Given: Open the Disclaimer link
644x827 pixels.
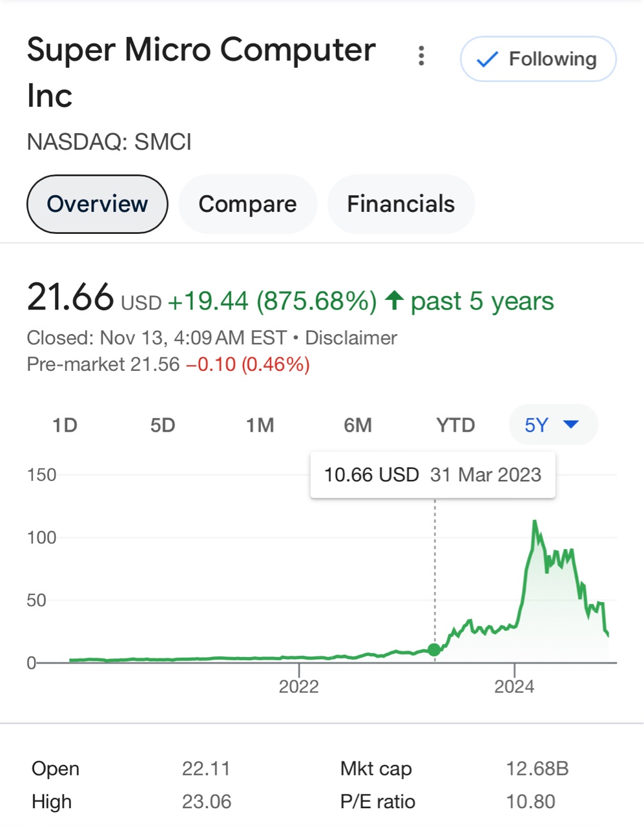Looking at the screenshot, I should [351, 338].
